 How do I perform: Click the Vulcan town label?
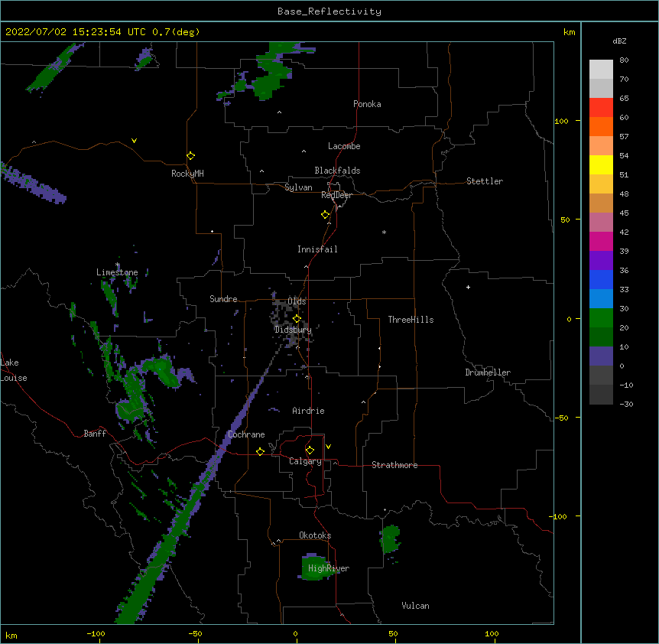415,606
